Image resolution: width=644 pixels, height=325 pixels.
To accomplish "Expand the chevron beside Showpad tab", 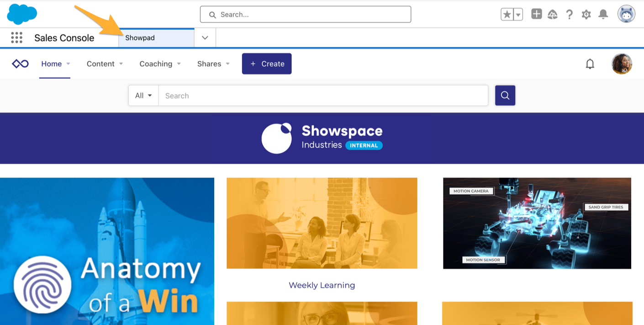I will [205, 38].
